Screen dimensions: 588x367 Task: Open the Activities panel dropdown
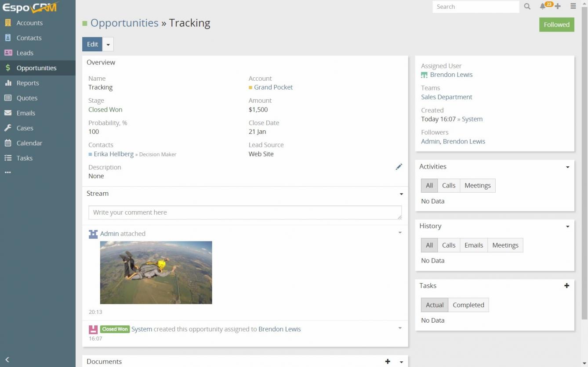[567, 167]
